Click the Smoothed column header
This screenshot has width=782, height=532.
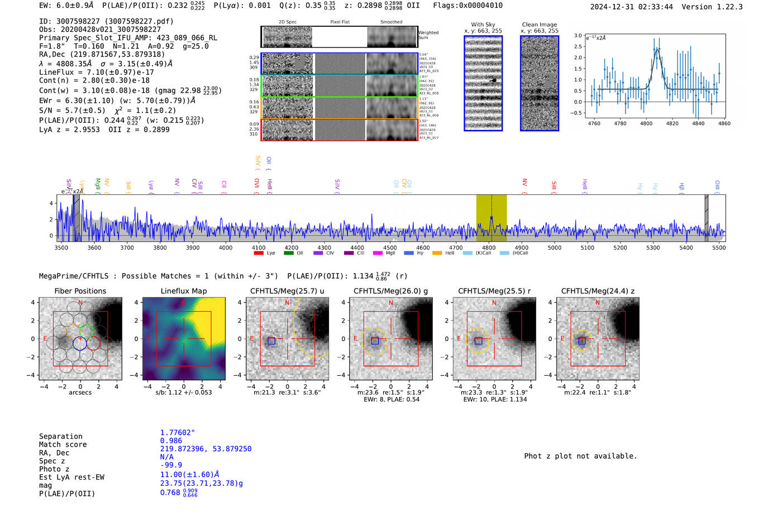click(392, 22)
